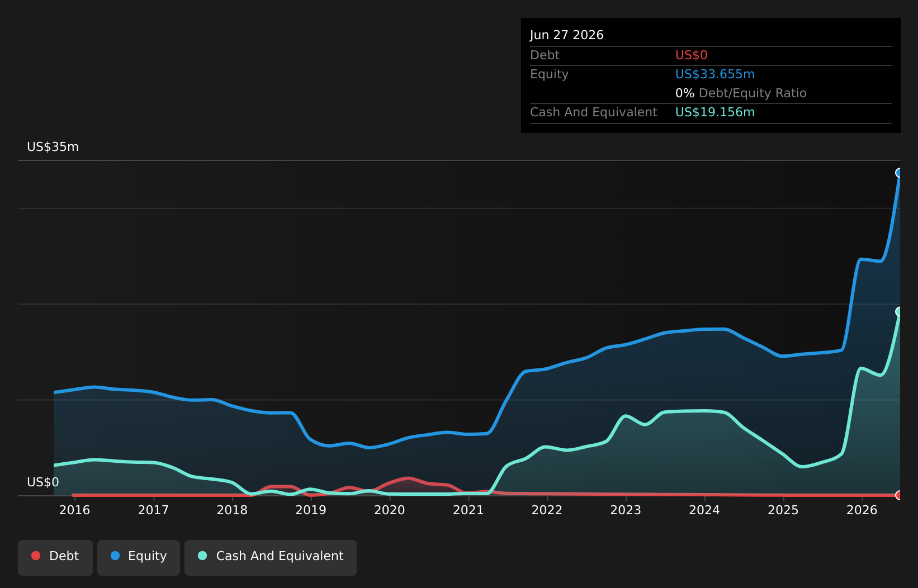The width and height of the screenshot is (918, 588).
Task: Click the 2021 x-axis label
Action: click(x=469, y=510)
